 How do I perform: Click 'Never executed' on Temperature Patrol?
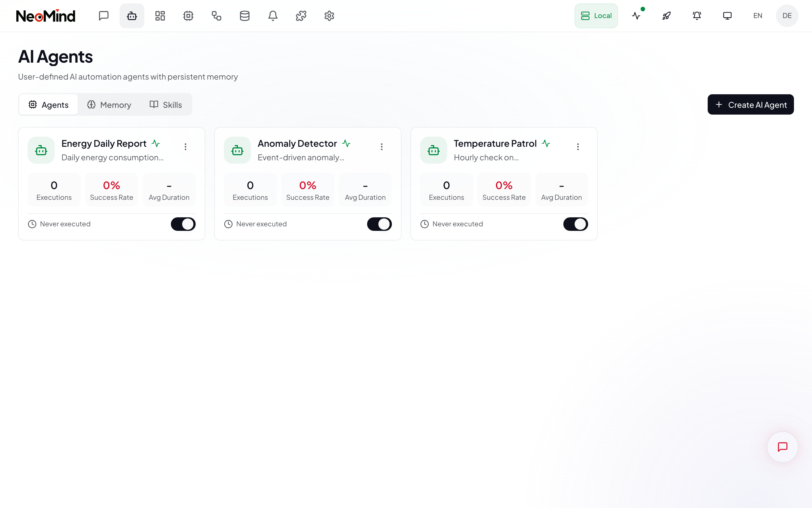(x=458, y=224)
